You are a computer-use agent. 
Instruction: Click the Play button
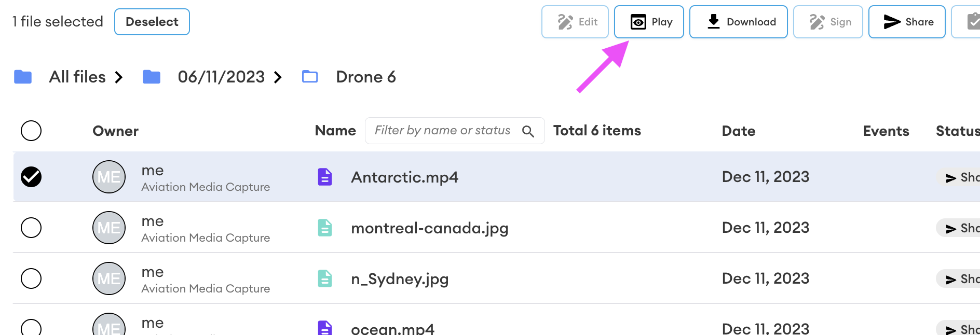[x=649, y=22]
